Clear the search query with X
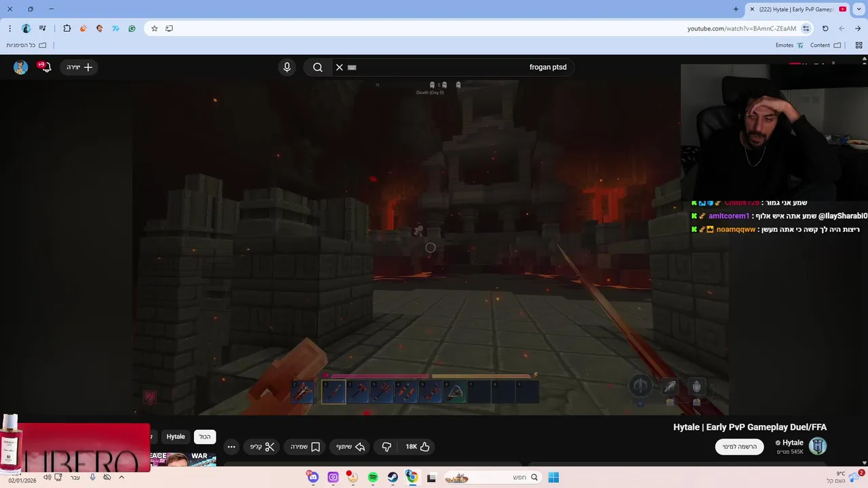 click(x=340, y=67)
